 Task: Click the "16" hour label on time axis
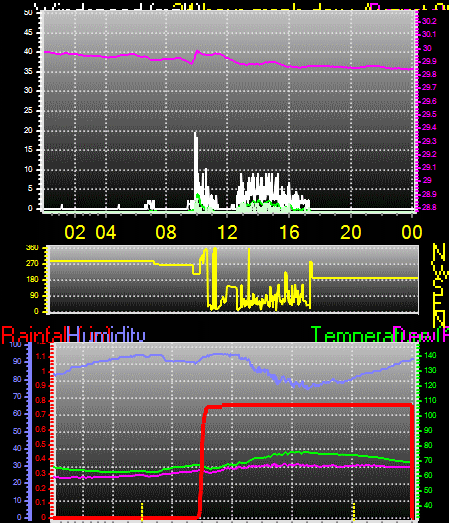pos(289,232)
